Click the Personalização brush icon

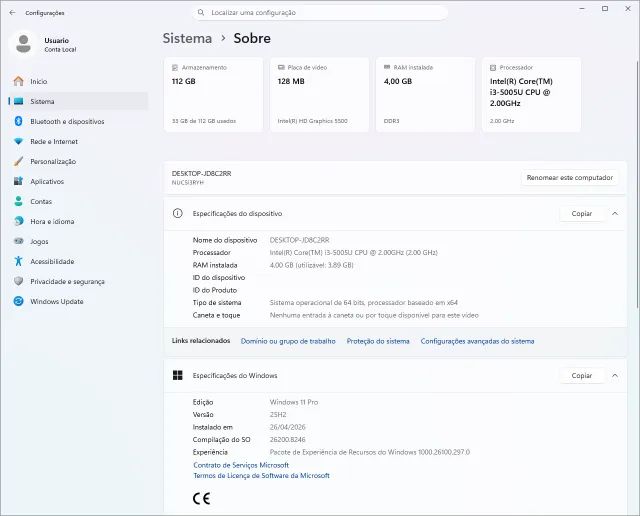18,161
